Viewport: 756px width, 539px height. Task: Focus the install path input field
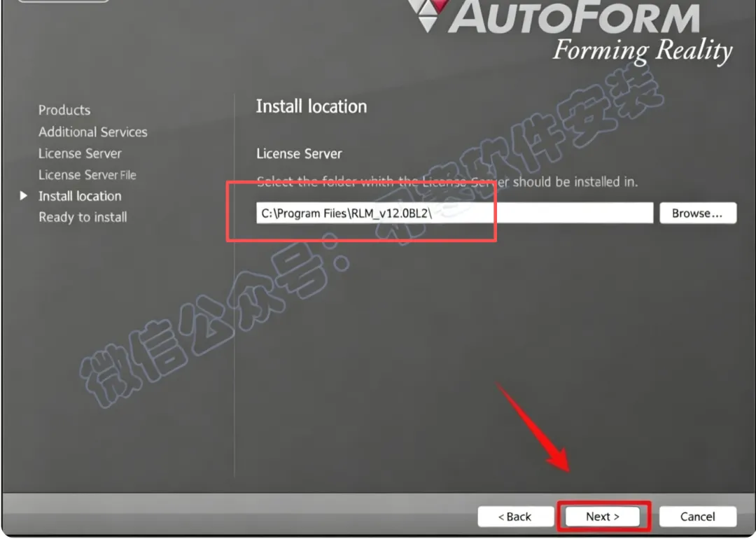454,213
